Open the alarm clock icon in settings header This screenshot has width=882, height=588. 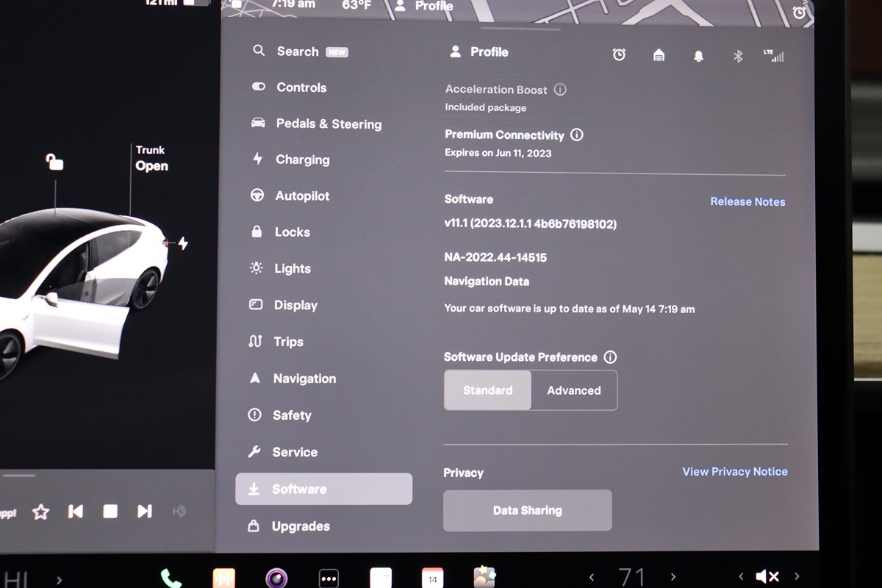click(x=619, y=54)
